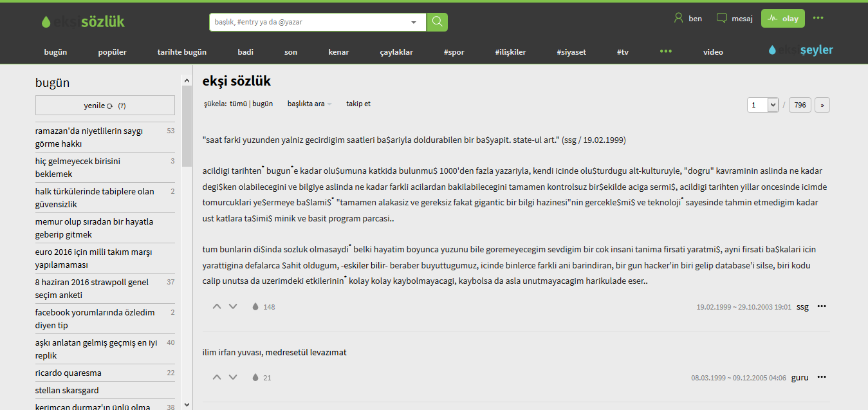Expand more channels green dots

(666, 51)
